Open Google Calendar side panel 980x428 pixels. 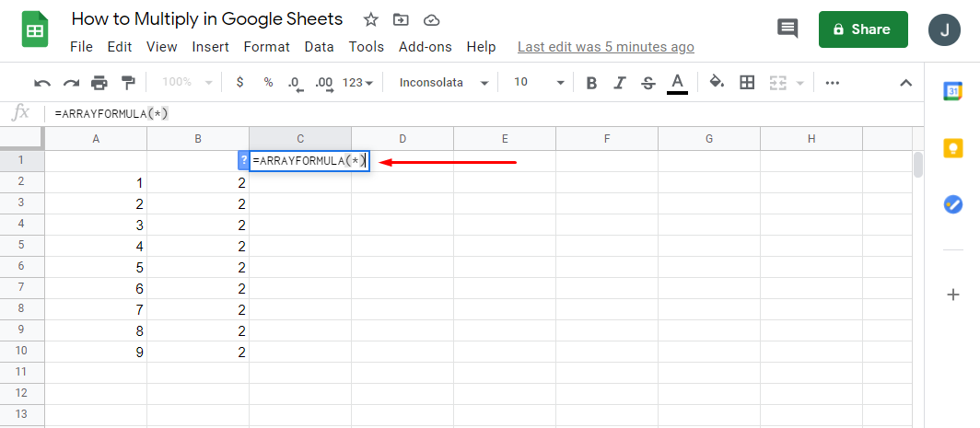(x=952, y=90)
